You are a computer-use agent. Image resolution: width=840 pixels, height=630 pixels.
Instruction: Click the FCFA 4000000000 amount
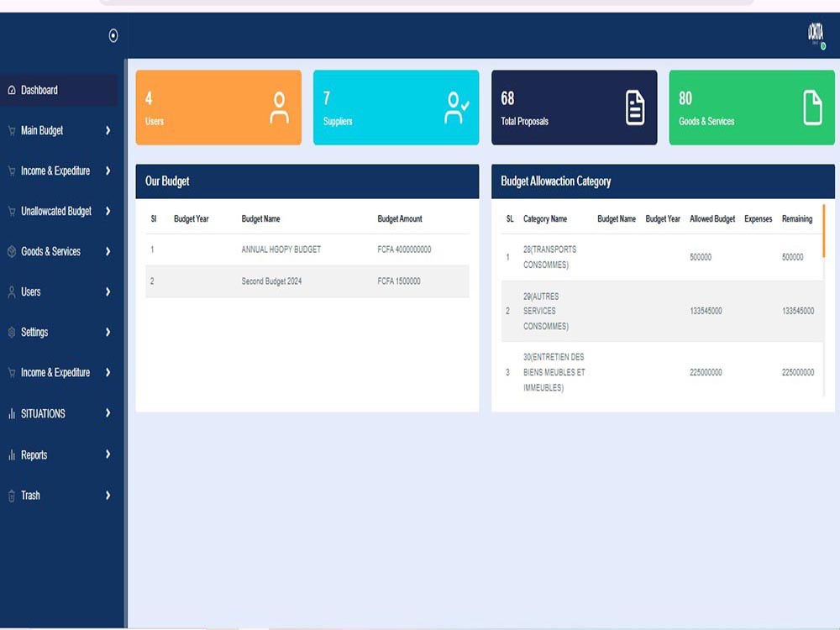(x=405, y=249)
